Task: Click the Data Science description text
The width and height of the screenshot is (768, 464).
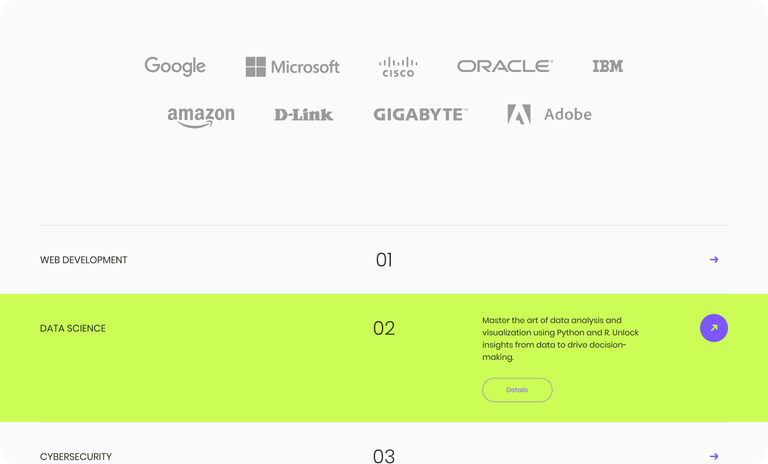Action: click(560, 339)
